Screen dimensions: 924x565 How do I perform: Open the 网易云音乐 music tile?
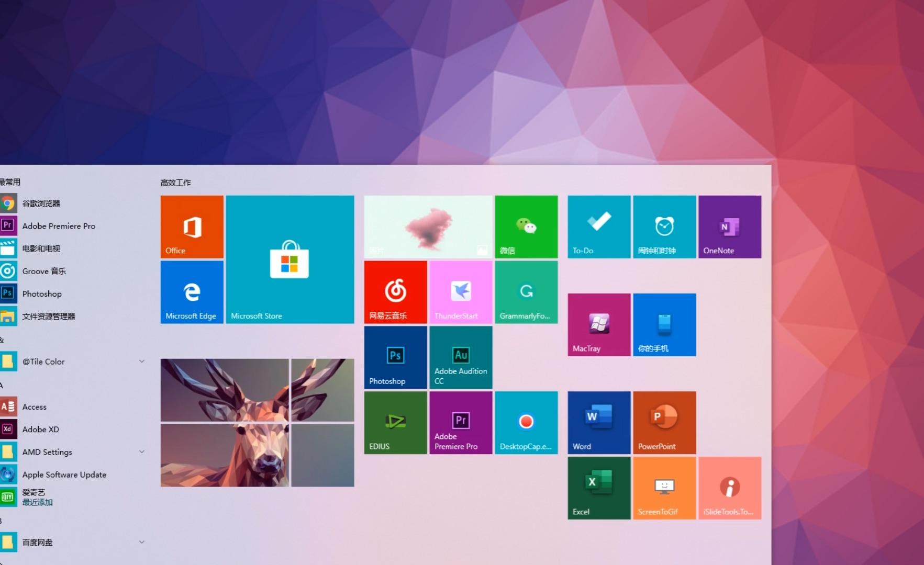click(395, 291)
